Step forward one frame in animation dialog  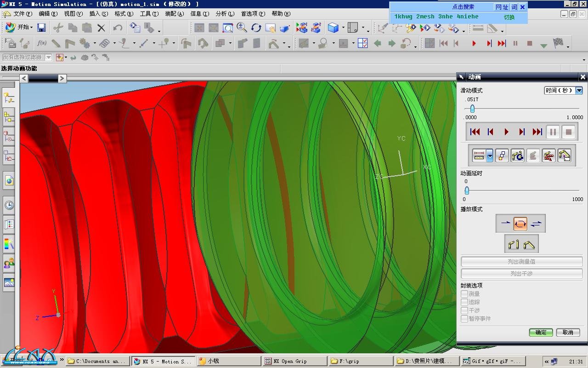522,132
